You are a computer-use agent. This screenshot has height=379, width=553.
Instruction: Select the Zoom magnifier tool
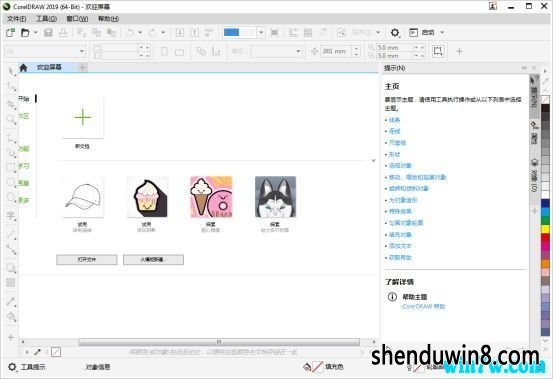(11, 120)
